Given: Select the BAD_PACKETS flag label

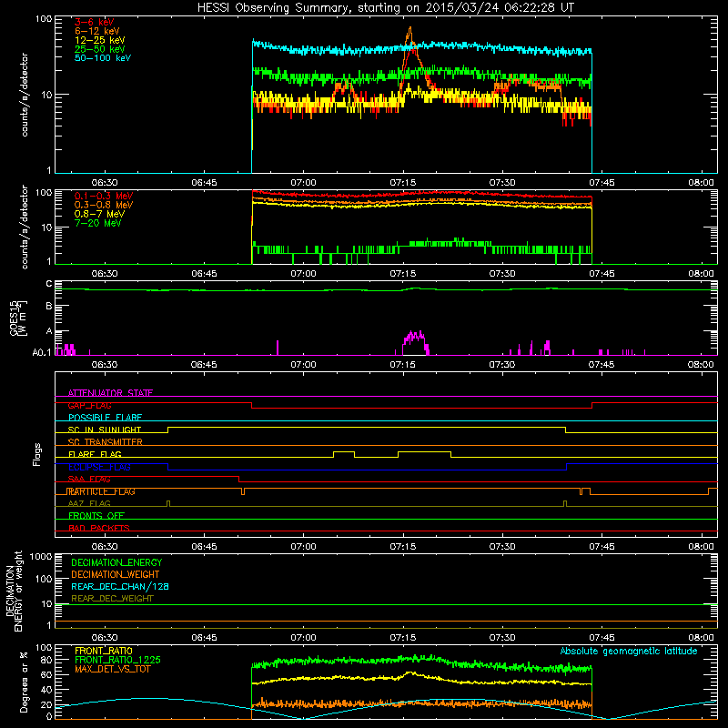Looking at the screenshot, I should click(99, 528).
